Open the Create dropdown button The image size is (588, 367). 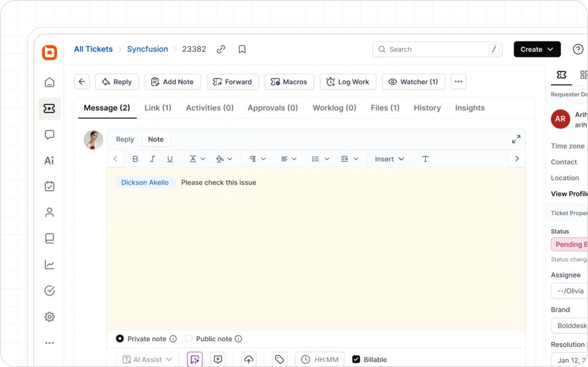537,49
